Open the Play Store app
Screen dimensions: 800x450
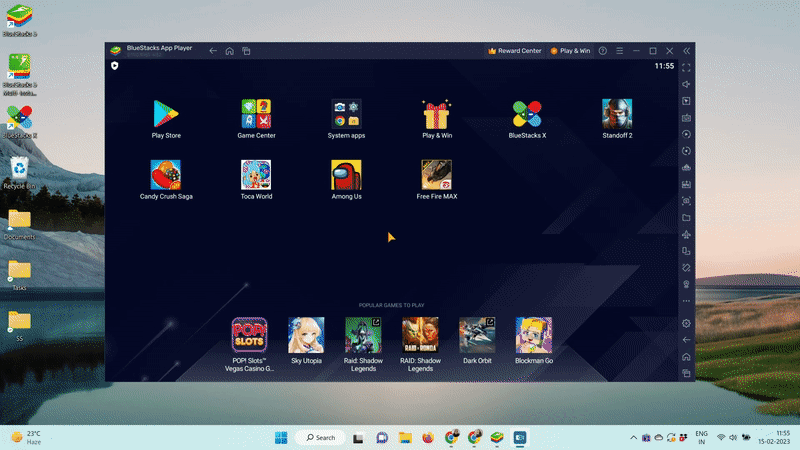pyautogui.click(x=166, y=116)
